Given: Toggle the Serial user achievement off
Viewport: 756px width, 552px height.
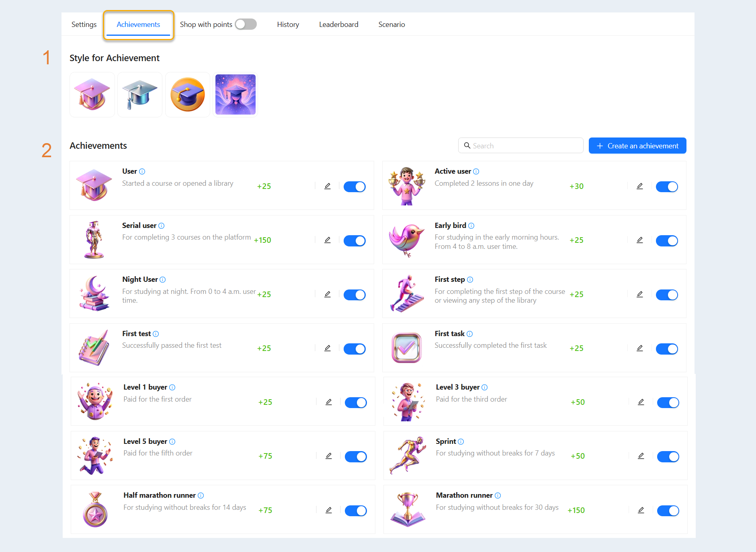Looking at the screenshot, I should (354, 241).
